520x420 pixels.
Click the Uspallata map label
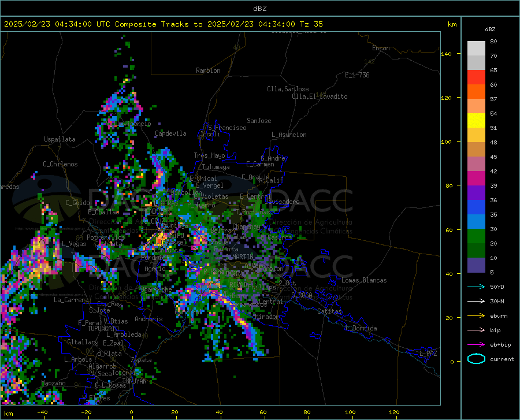(x=60, y=139)
